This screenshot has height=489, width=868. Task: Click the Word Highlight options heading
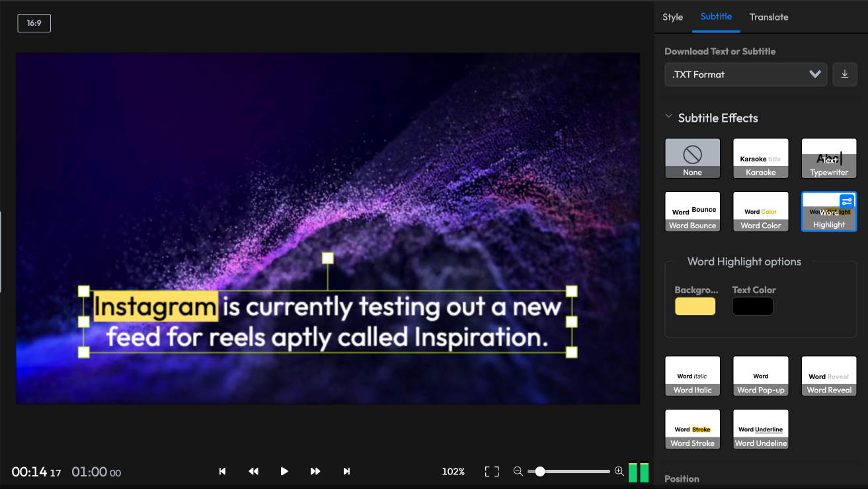[x=744, y=261]
